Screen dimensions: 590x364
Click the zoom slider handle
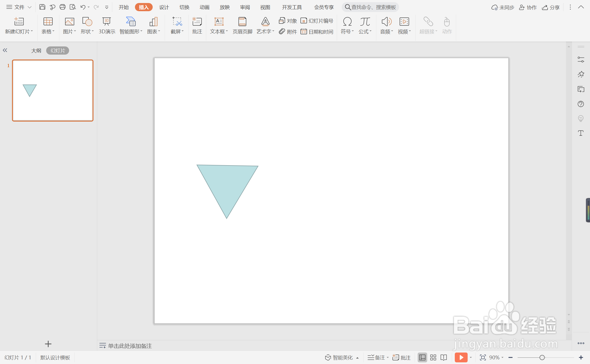[x=542, y=357]
